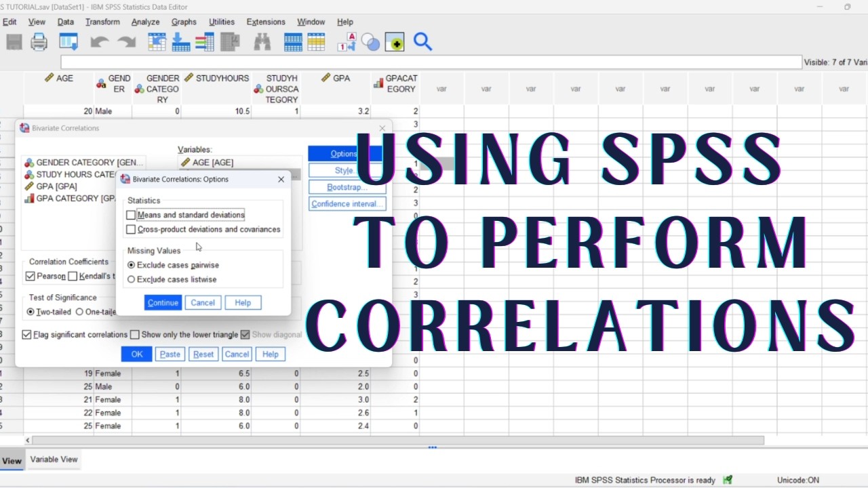Open the View menu
Viewport: 868px width, 488px height.
(x=37, y=22)
